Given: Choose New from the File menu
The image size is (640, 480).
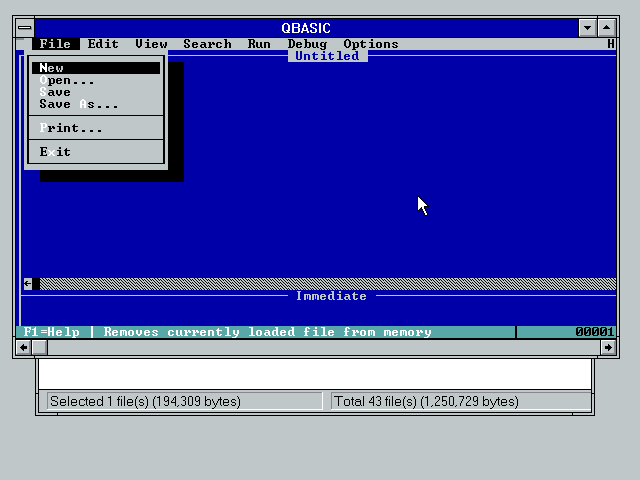Looking at the screenshot, I should click(96, 68).
